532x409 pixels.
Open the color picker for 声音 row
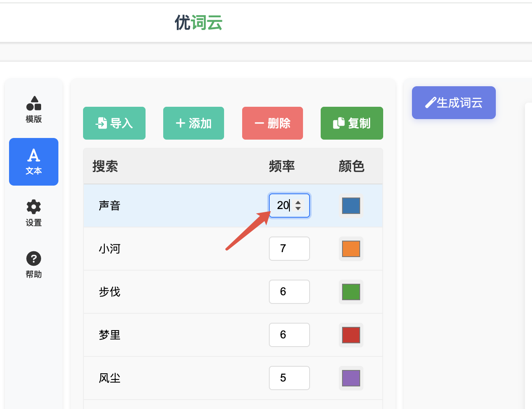(x=351, y=206)
